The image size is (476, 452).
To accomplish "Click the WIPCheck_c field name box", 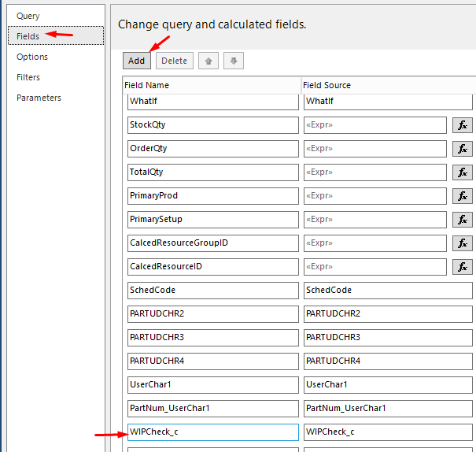I will [x=213, y=432].
